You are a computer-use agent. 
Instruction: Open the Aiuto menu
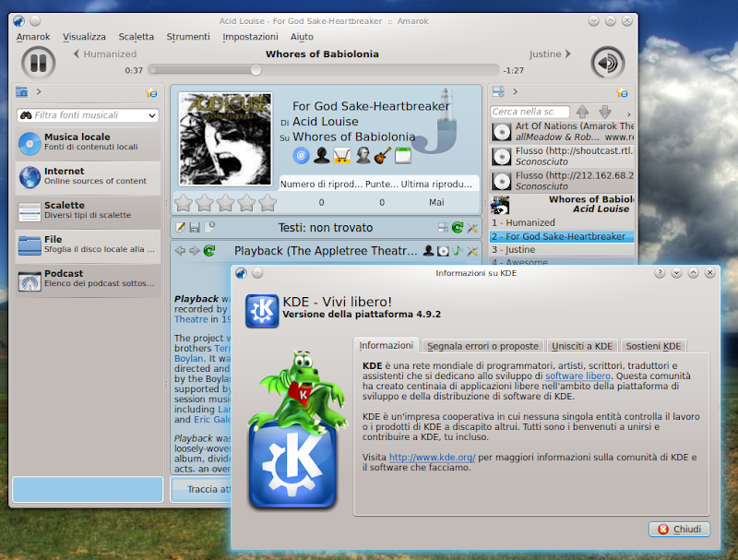302,37
